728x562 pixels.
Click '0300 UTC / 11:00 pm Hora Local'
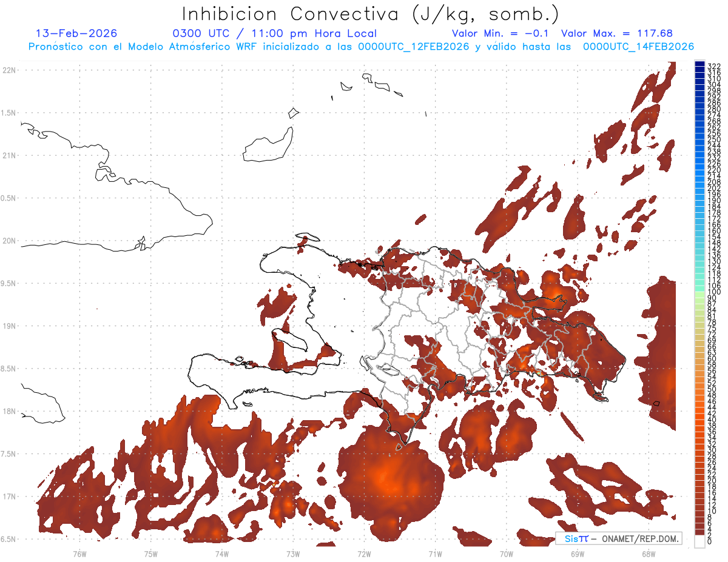[275, 33]
